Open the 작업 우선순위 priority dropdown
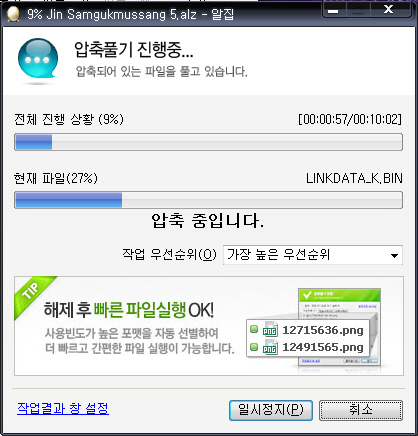 pyautogui.click(x=313, y=255)
